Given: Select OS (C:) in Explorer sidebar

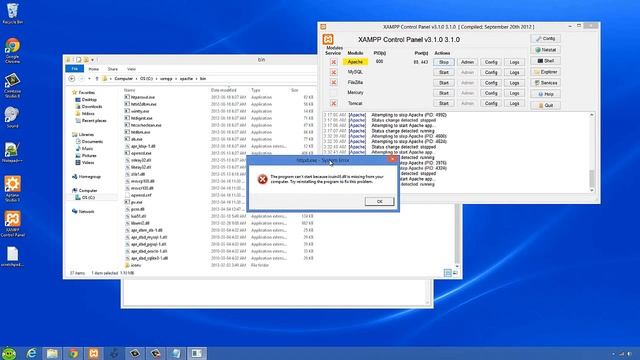Looking at the screenshot, I should tap(88, 198).
